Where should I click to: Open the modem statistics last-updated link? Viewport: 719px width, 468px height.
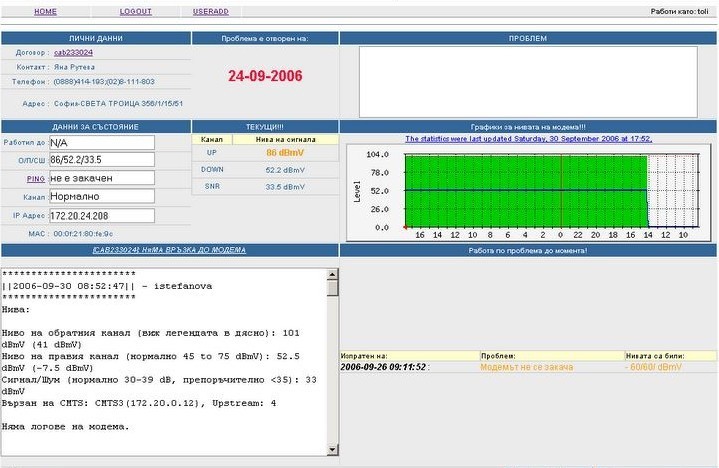point(528,139)
